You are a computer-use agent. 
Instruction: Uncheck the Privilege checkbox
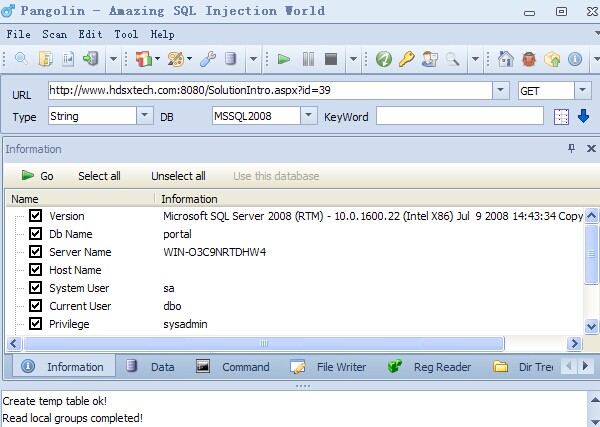[x=36, y=324]
